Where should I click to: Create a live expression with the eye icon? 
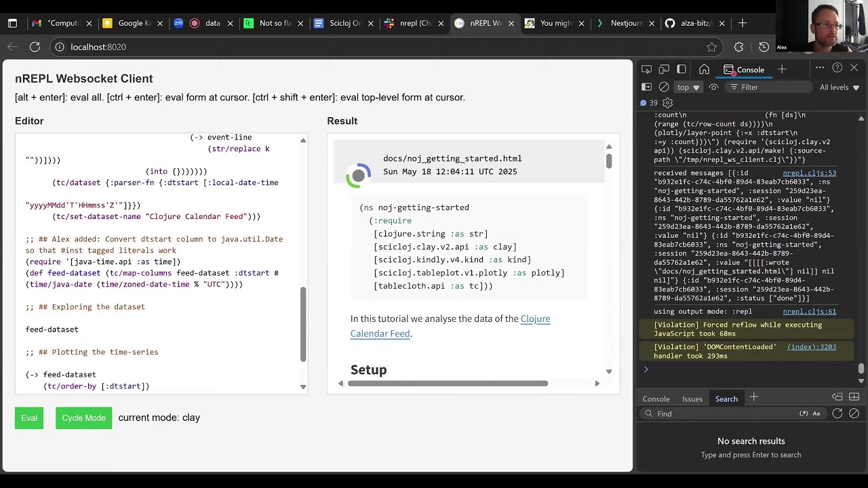[713, 87]
